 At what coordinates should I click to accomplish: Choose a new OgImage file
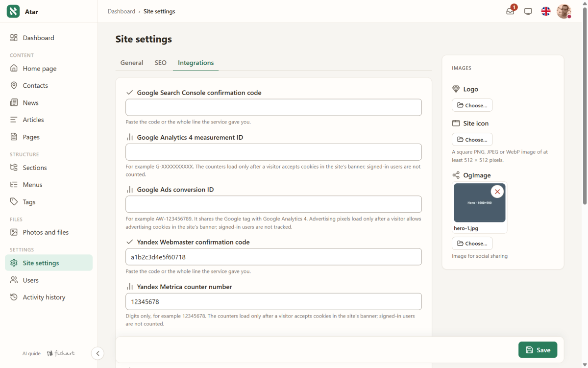pyautogui.click(x=472, y=244)
